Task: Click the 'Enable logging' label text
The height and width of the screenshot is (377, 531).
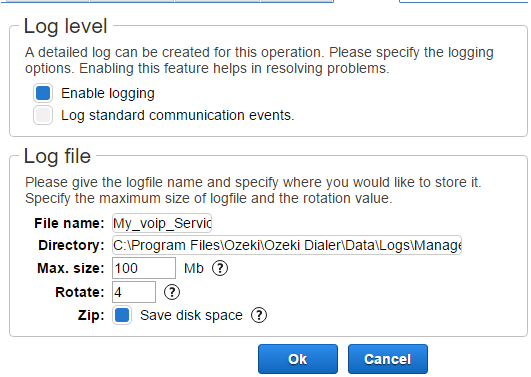Action: pos(108,93)
